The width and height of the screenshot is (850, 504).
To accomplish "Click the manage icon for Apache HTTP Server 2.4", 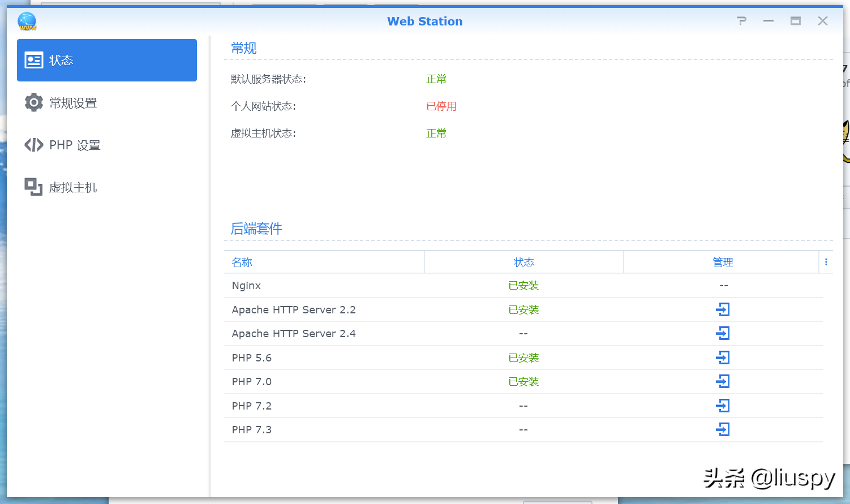I will tap(723, 334).
